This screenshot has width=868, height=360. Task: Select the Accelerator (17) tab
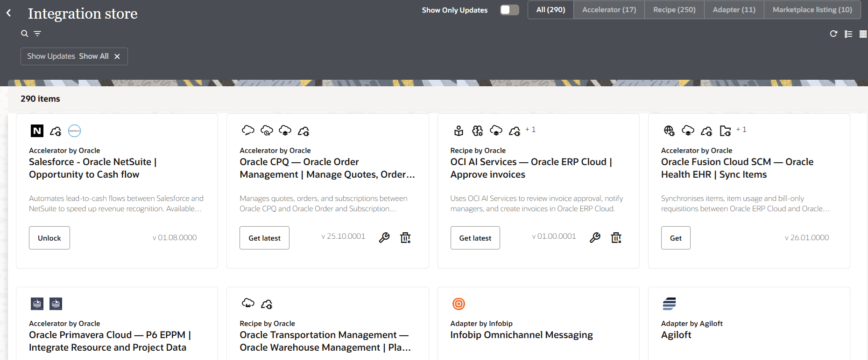609,10
